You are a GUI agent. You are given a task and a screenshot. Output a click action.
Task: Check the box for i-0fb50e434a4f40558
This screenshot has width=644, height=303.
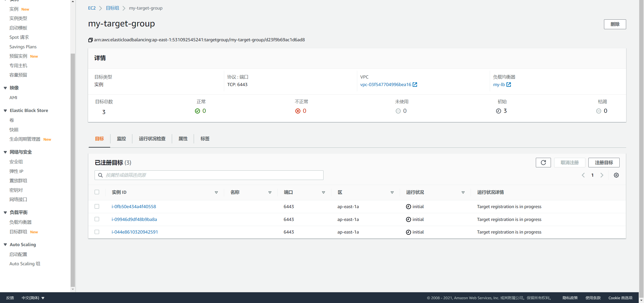[97, 206]
